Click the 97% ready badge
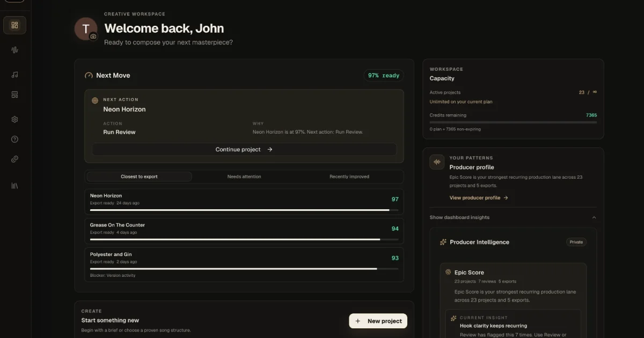The width and height of the screenshot is (644, 338). click(x=384, y=76)
